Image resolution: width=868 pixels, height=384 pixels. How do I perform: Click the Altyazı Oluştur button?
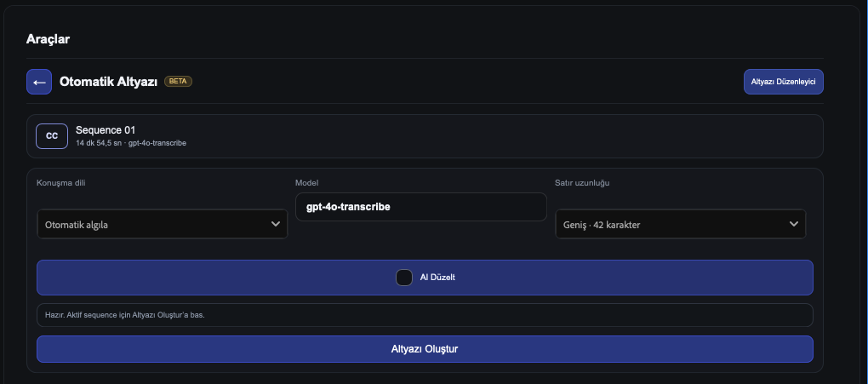425,349
